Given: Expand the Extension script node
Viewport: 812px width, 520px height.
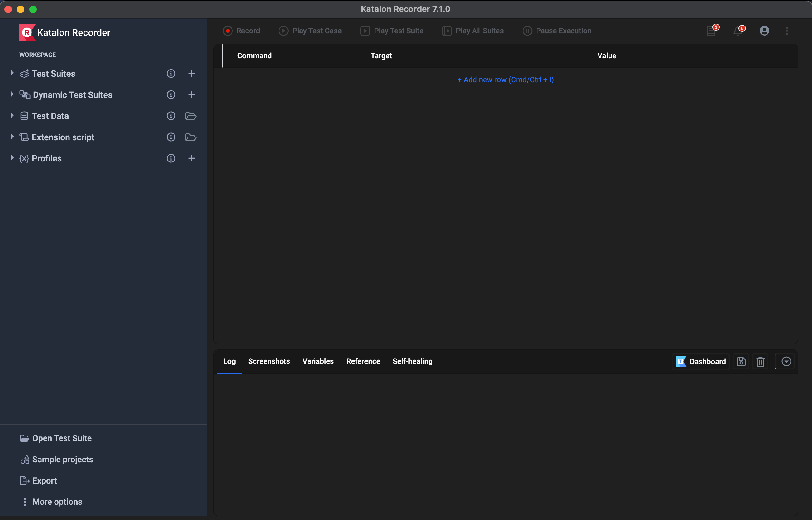Looking at the screenshot, I should tap(12, 137).
